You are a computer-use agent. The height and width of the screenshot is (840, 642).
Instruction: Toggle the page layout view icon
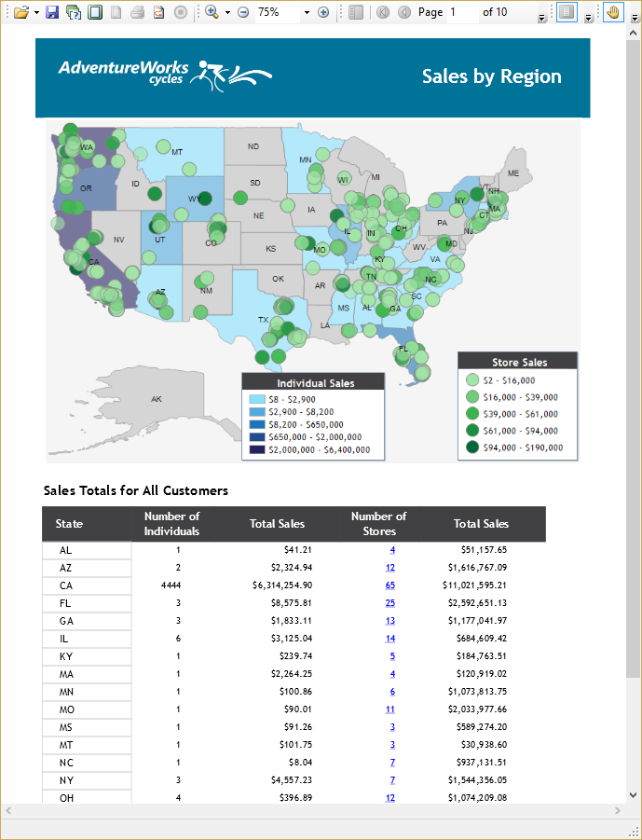point(567,12)
